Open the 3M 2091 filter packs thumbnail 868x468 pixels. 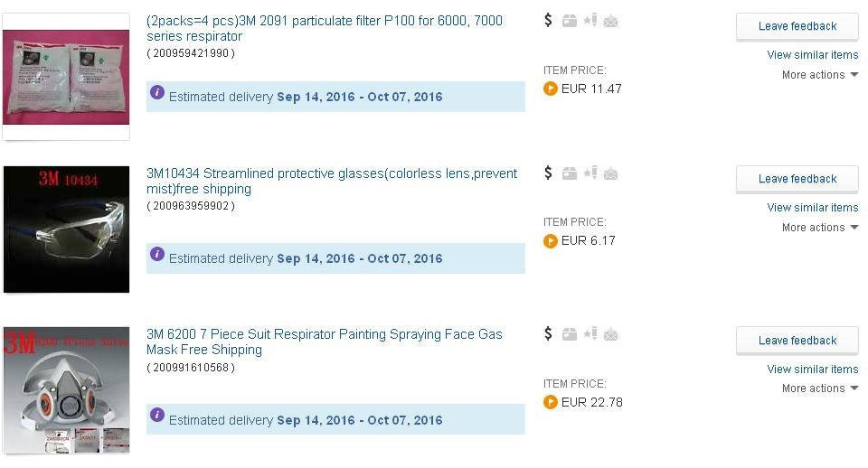click(x=66, y=77)
